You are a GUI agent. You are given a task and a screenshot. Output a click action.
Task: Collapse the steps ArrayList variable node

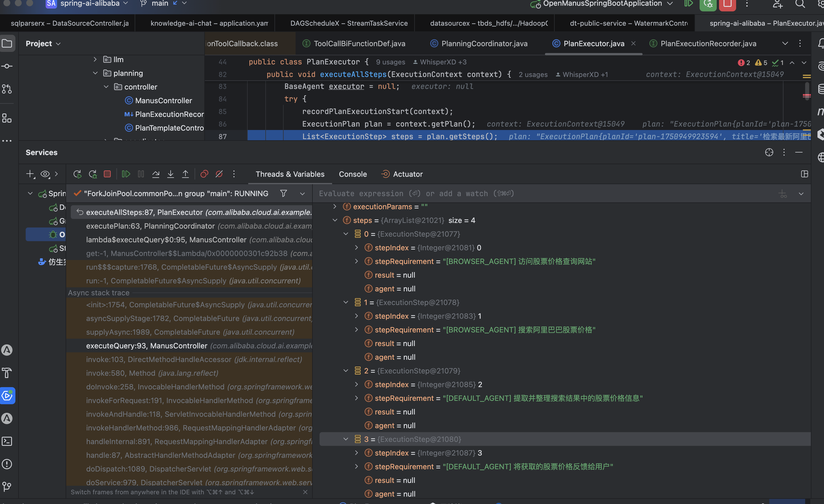335,220
